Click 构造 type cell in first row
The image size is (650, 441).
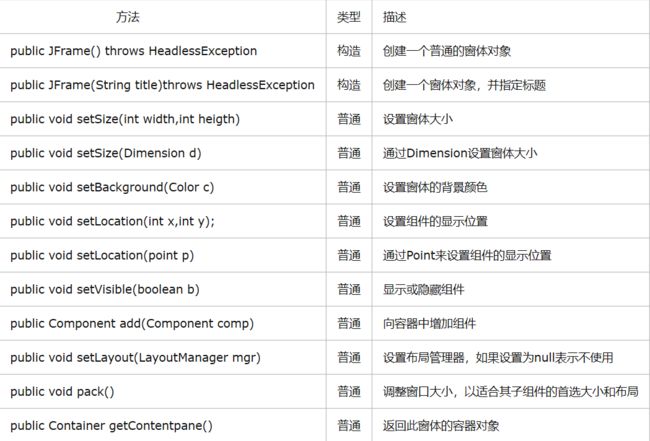[349, 51]
